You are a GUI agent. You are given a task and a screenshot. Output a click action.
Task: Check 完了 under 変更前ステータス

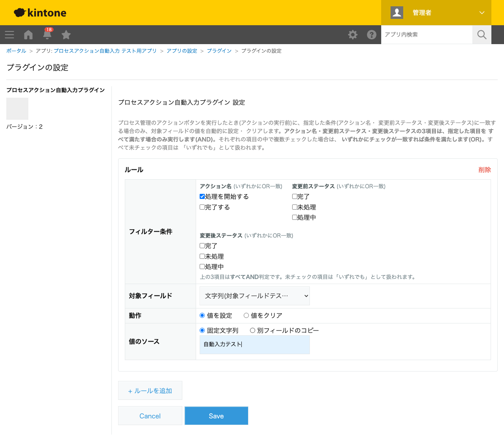(295, 197)
